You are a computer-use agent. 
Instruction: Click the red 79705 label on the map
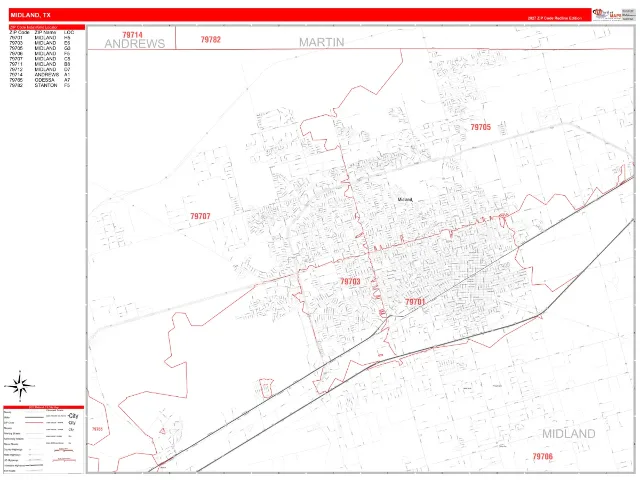coord(480,127)
